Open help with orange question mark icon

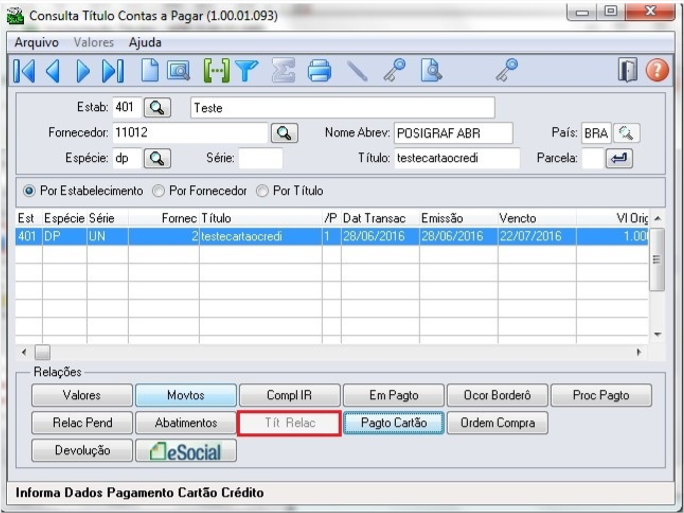coord(657,70)
